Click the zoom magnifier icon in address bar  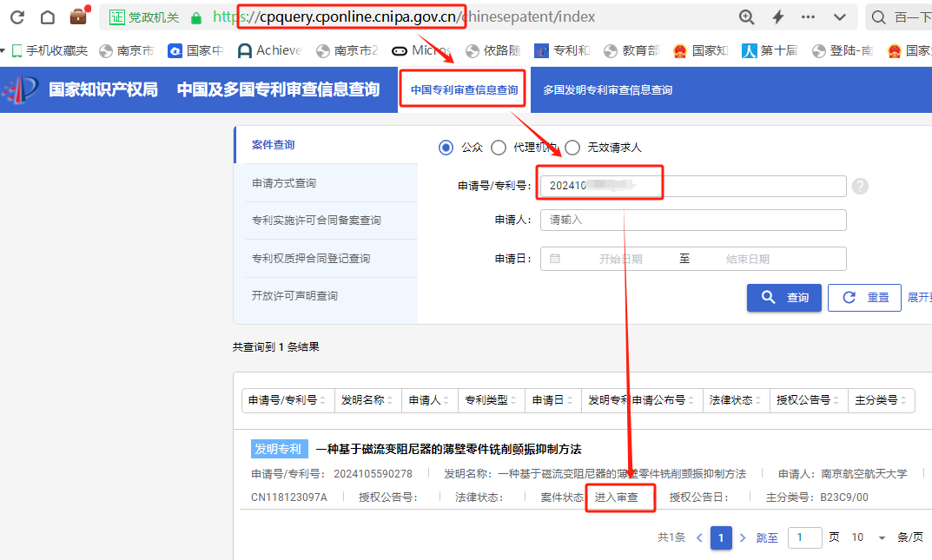click(746, 17)
